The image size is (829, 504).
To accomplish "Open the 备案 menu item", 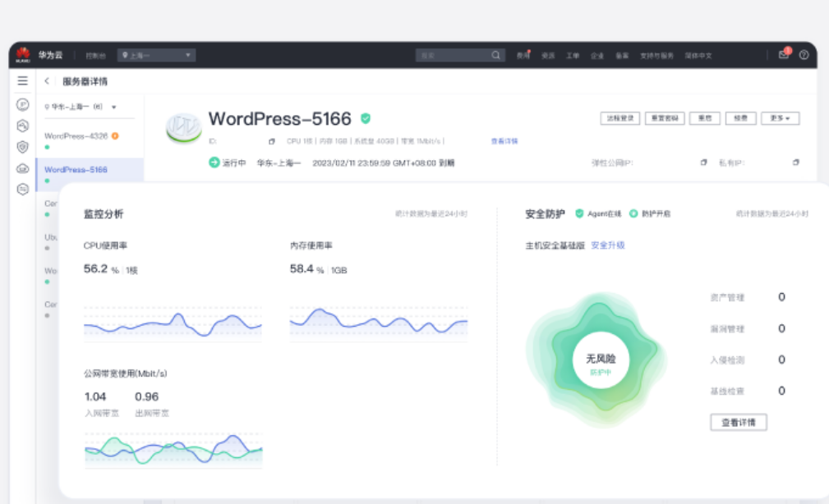I will pos(622,55).
